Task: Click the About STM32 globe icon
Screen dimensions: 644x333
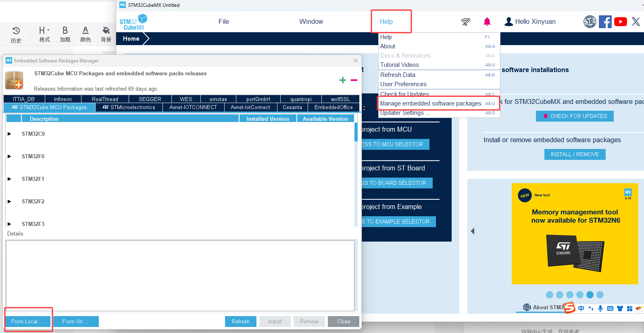Action: point(527,307)
